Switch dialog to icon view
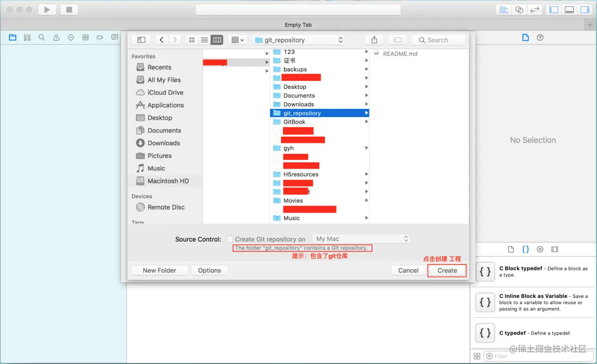The width and height of the screenshot is (597, 364). coord(192,40)
